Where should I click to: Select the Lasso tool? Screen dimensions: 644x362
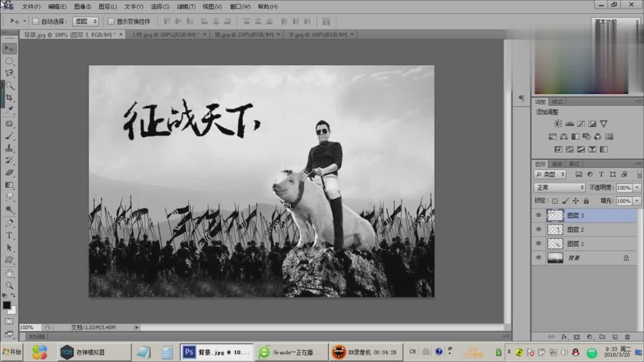pyautogui.click(x=9, y=73)
